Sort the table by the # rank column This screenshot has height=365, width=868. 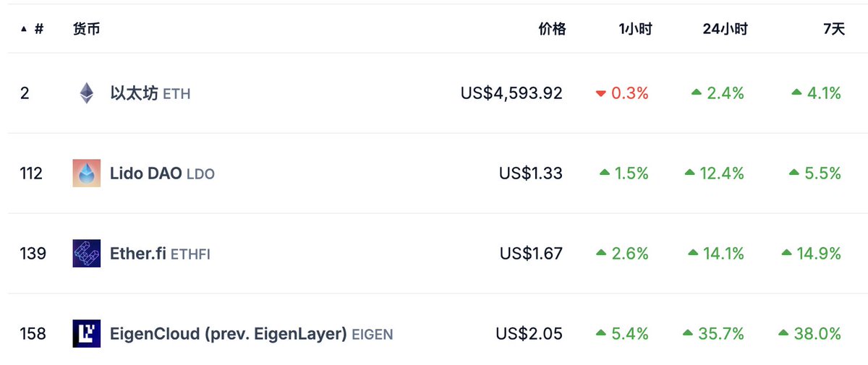click(38, 30)
